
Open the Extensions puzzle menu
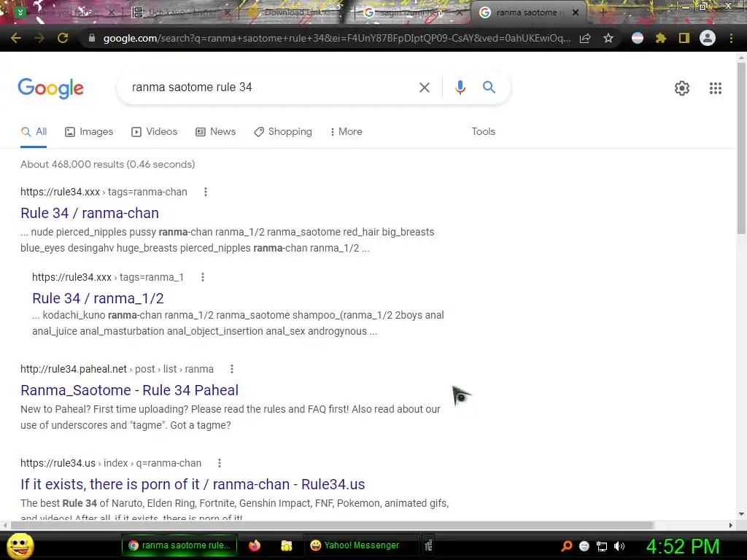[x=661, y=38]
